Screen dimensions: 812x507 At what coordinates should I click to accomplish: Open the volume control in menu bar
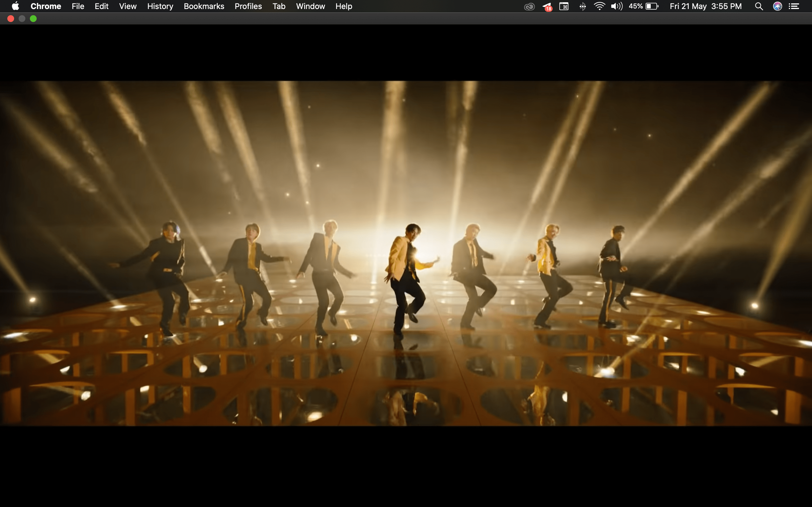pyautogui.click(x=616, y=6)
